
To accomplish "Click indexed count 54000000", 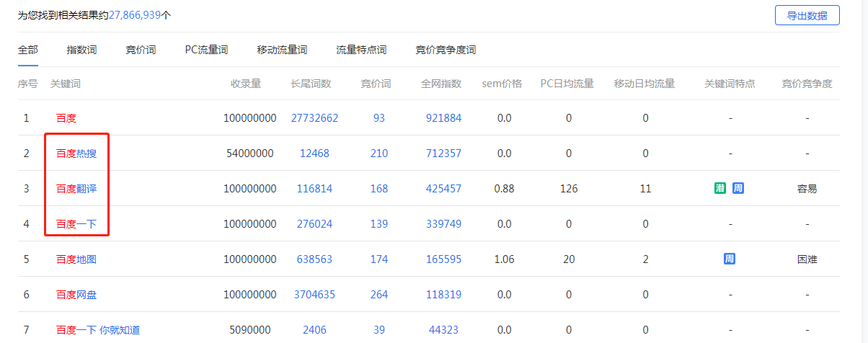I will (x=250, y=153).
